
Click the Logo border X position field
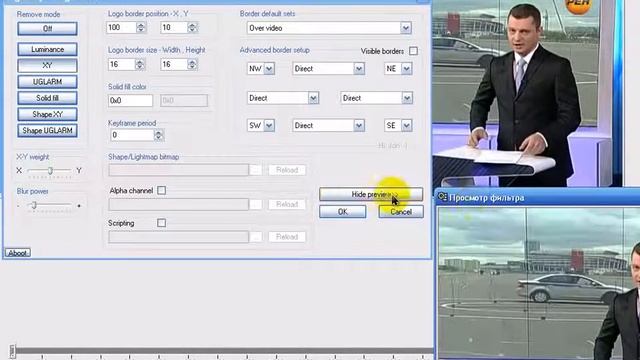121,27
